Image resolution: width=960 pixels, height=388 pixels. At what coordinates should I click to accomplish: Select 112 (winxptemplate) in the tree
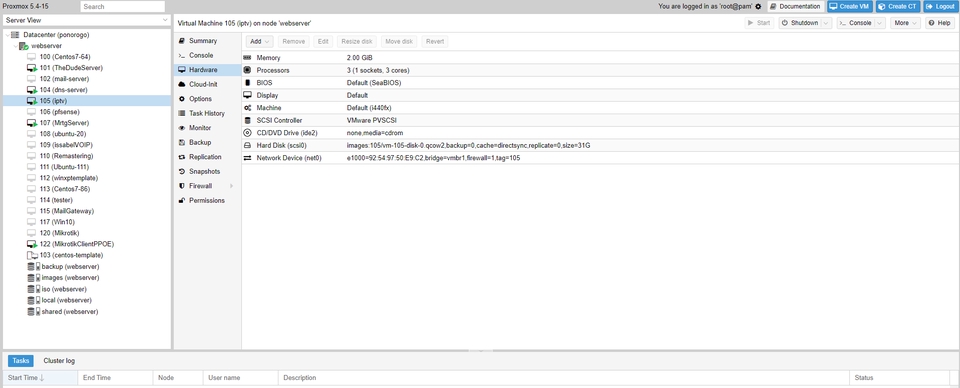69,178
